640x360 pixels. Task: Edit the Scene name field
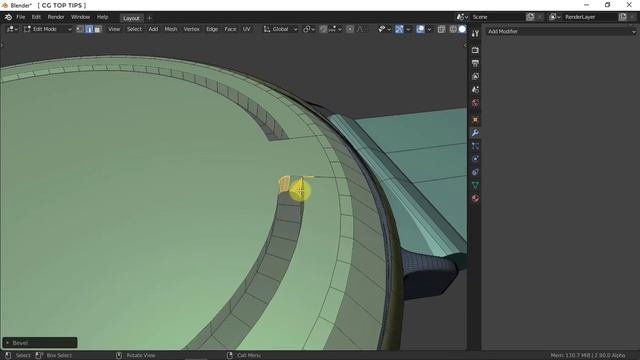[x=497, y=17]
